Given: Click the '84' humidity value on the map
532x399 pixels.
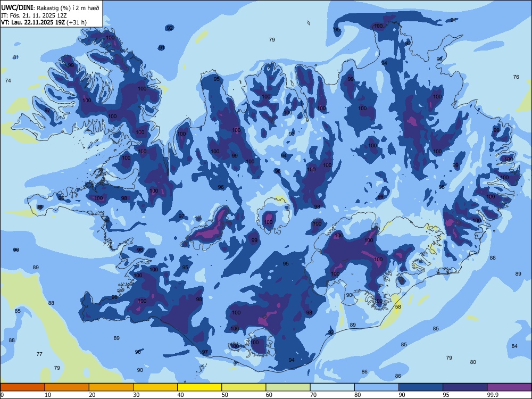Looking at the screenshot, I should coord(514,346).
